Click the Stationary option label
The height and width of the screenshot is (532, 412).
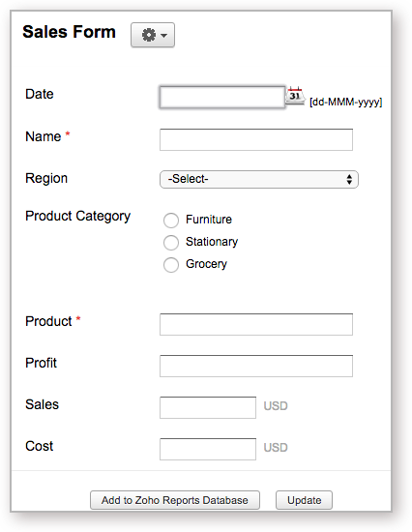coord(212,242)
